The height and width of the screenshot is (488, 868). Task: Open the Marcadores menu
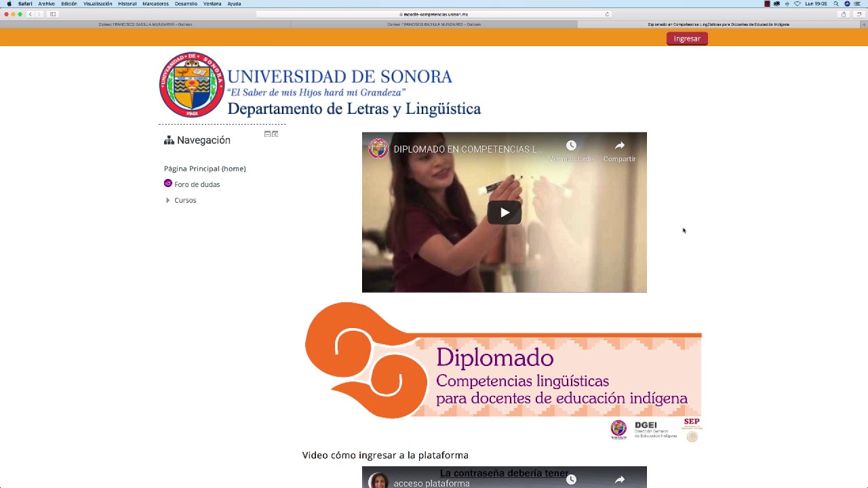point(156,4)
